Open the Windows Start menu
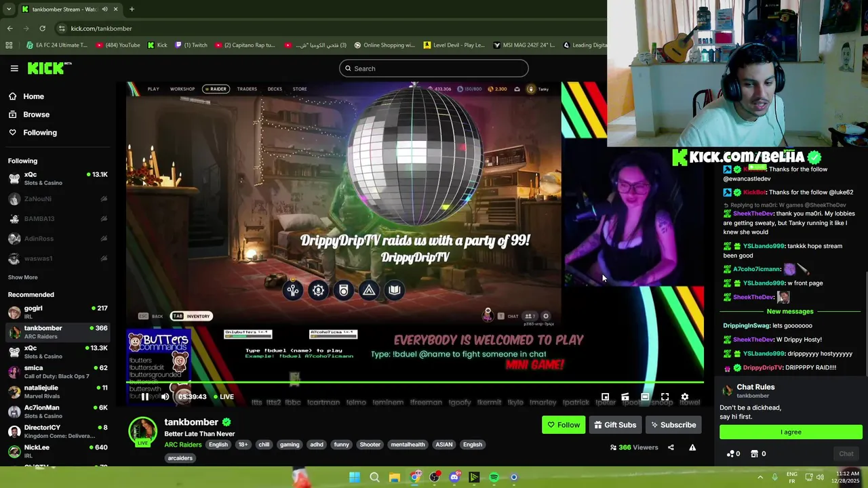The height and width of the screenshot is (488, 868). pos(355,477)
